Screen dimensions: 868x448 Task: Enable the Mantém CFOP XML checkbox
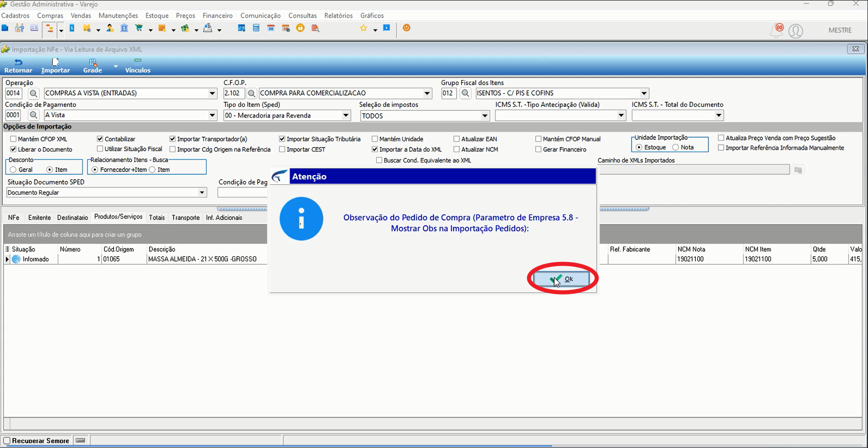[13, 139]
